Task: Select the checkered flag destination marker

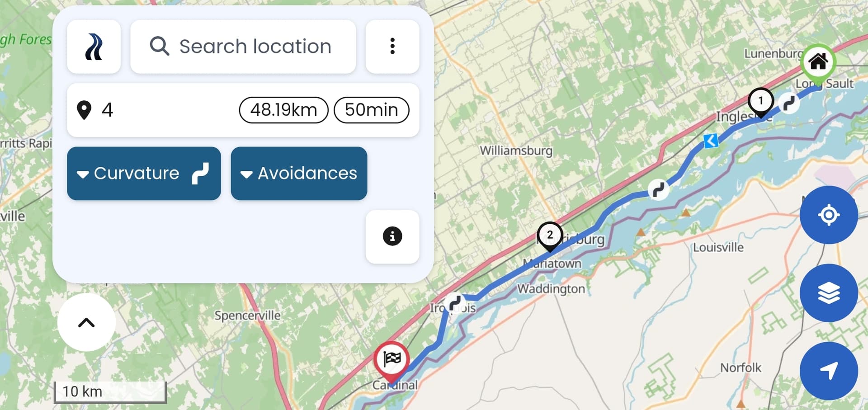Action: tap(392, 361)
